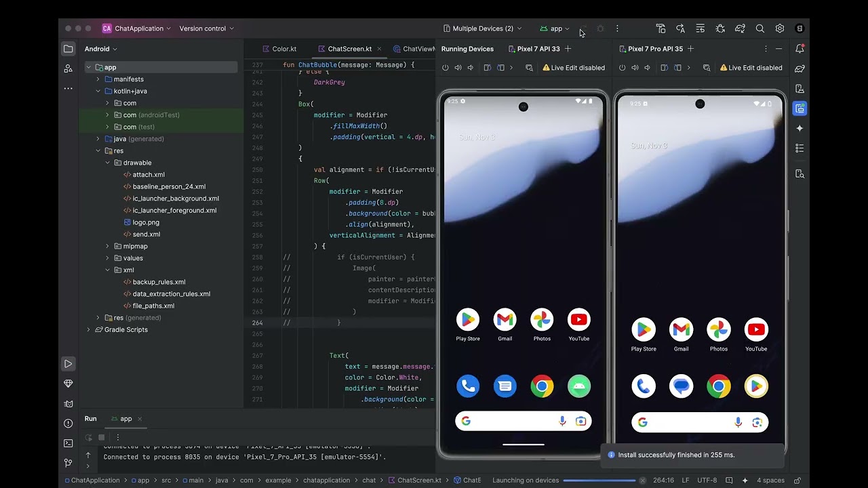Screen dimensions: 868x488
Task: Toggle Live Edit disabled on Pixel 7 API 33
Action: (574, 68)
